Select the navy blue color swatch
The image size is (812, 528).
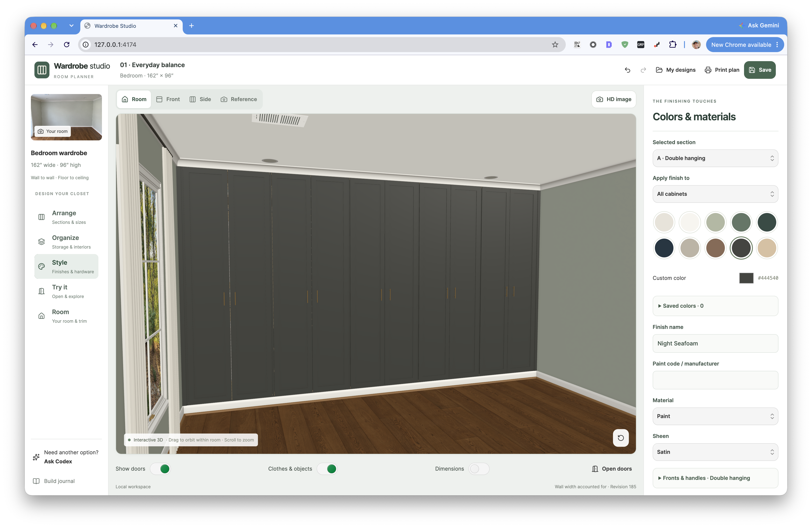click(x=664, y=248)
